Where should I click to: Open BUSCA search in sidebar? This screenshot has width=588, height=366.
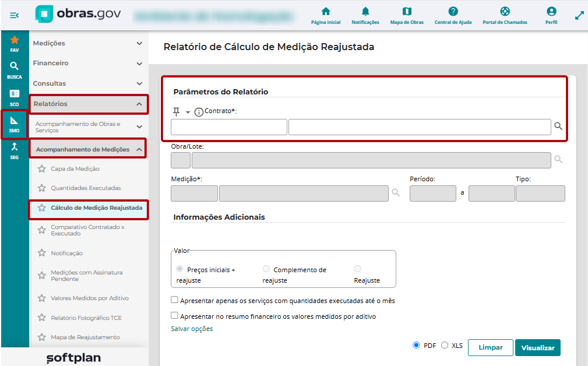[x=14, y=70]
